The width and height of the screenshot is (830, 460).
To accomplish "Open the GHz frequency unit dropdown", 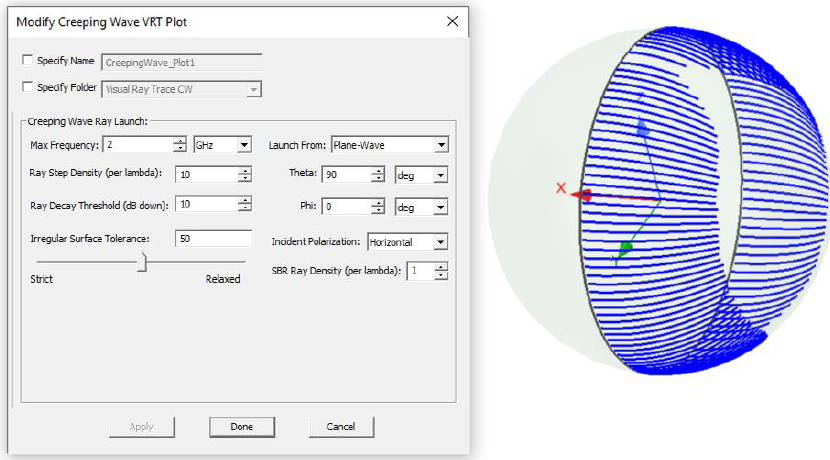I will (222, 145).
